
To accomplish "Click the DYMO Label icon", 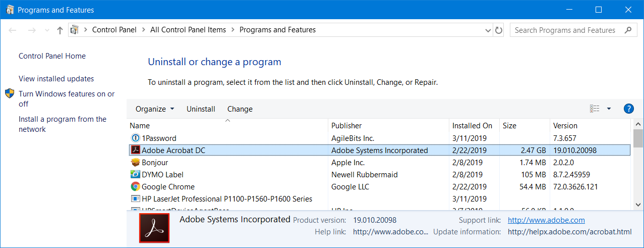I will (x=135, y=175).
